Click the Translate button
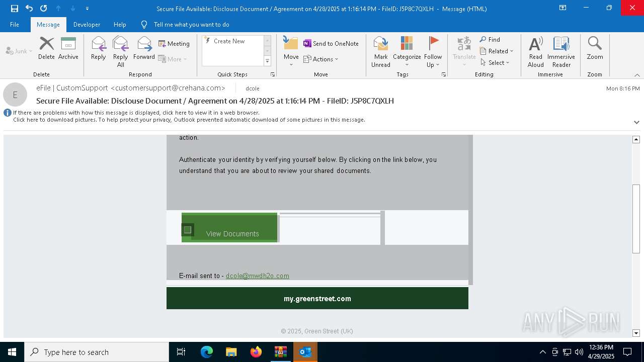This screenshot has height=362, width=644. (x=464, y=51)
